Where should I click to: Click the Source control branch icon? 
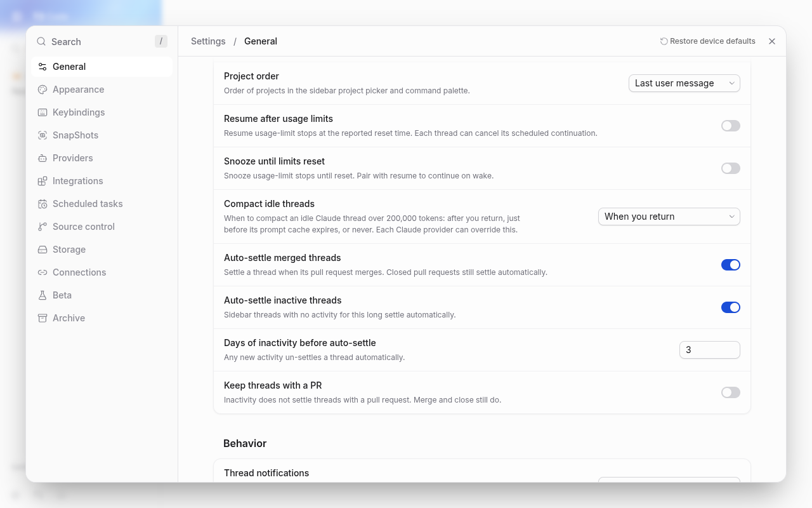[x=43, y=227]
